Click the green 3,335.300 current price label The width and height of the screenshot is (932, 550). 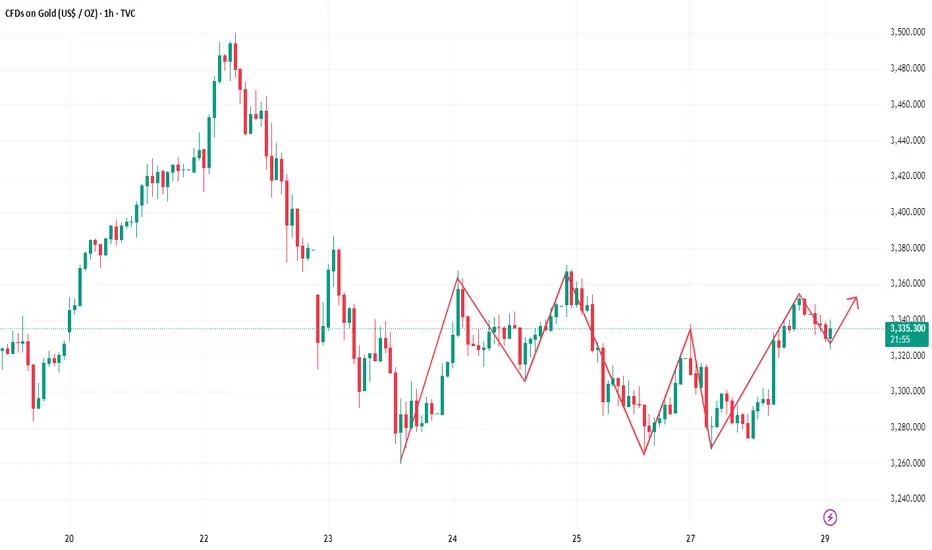click(908, 328)
